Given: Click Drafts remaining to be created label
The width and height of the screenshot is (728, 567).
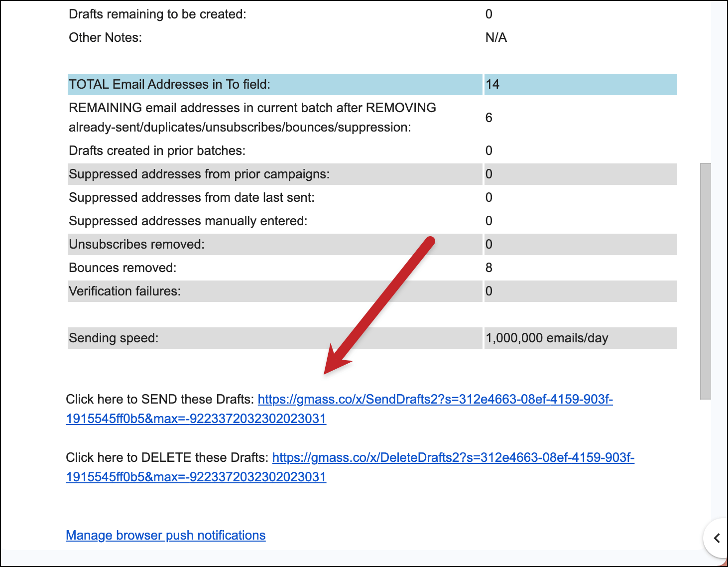Looking at the screenshot, I should (157, 14).
